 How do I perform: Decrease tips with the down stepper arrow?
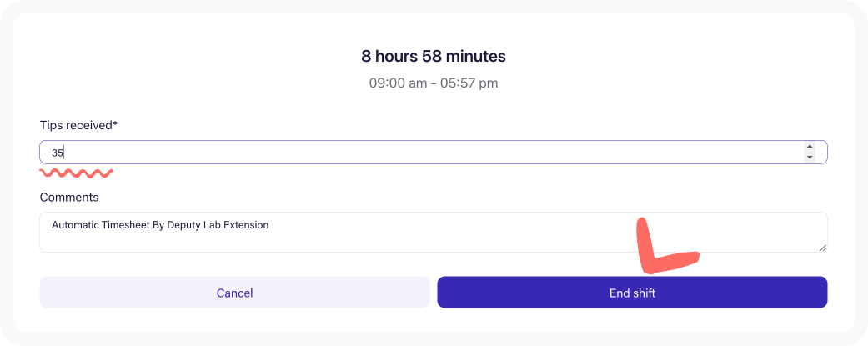coord(810,158)
